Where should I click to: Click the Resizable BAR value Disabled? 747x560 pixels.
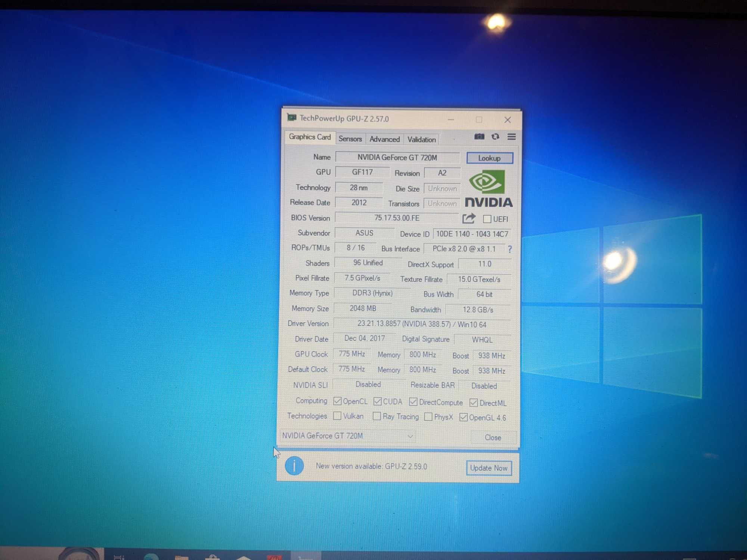(484, 386)
